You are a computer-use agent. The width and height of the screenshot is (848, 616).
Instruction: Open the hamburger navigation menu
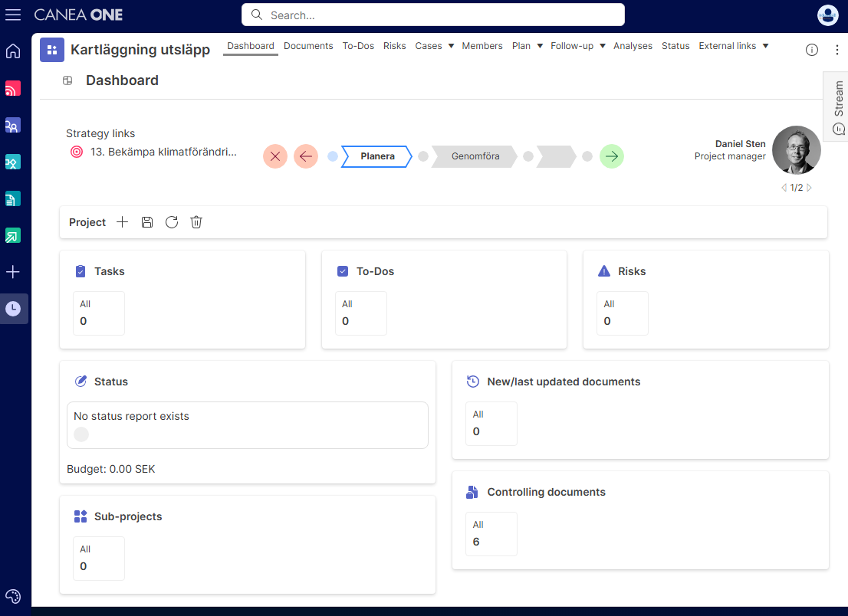[x=13, y=15]
